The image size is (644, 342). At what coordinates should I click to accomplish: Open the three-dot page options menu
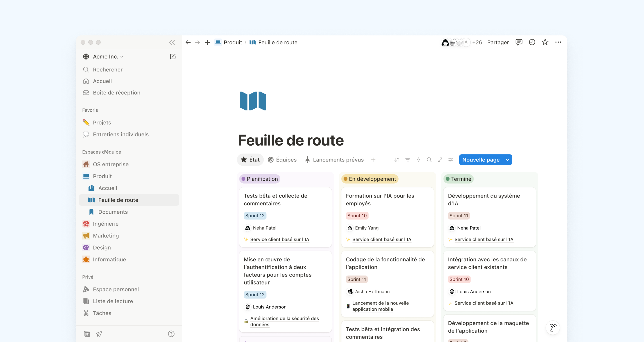point(558,42)
